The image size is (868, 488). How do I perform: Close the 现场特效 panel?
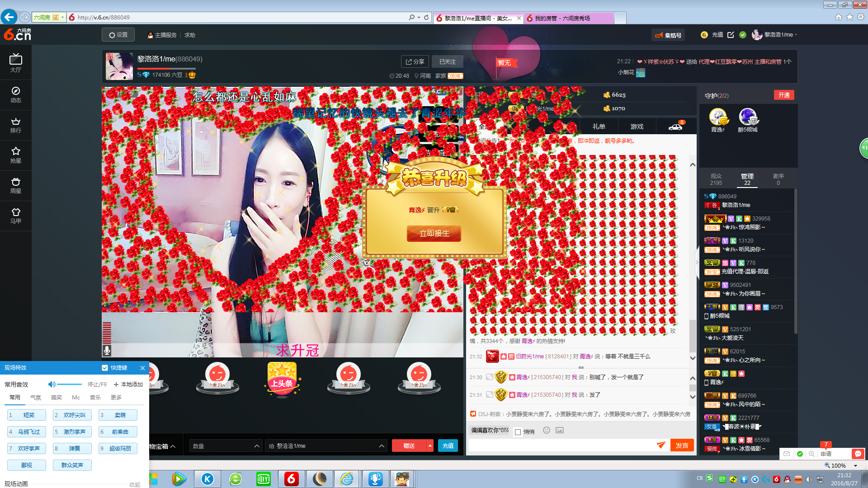coord(142,368)
